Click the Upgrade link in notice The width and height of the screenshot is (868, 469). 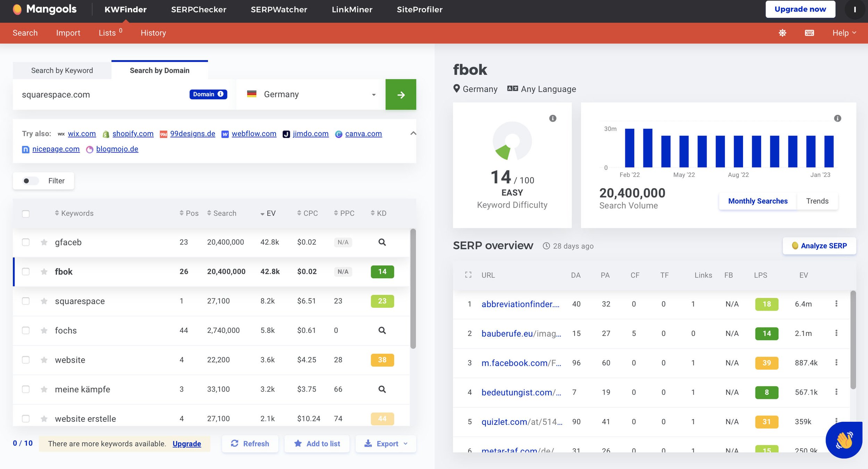187,444
